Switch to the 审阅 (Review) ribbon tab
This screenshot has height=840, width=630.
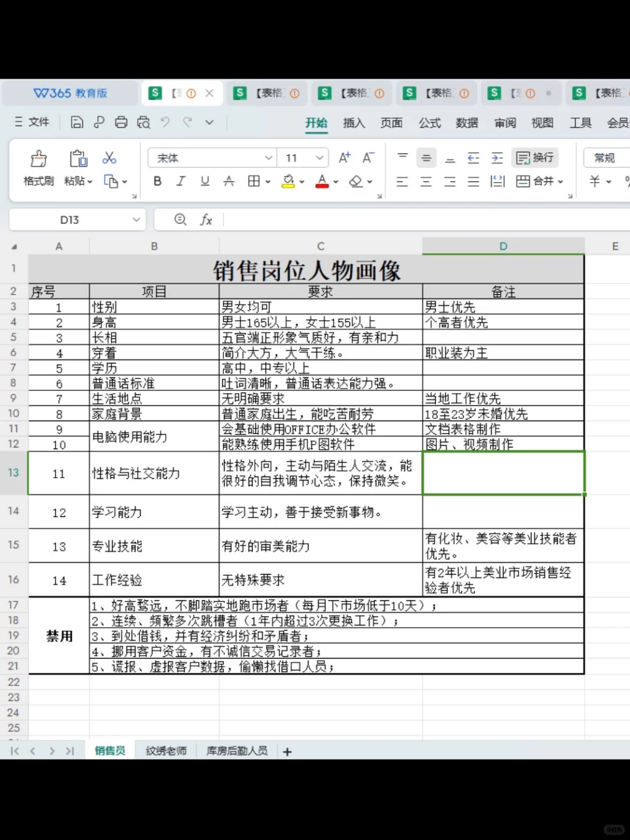(505, 123)
